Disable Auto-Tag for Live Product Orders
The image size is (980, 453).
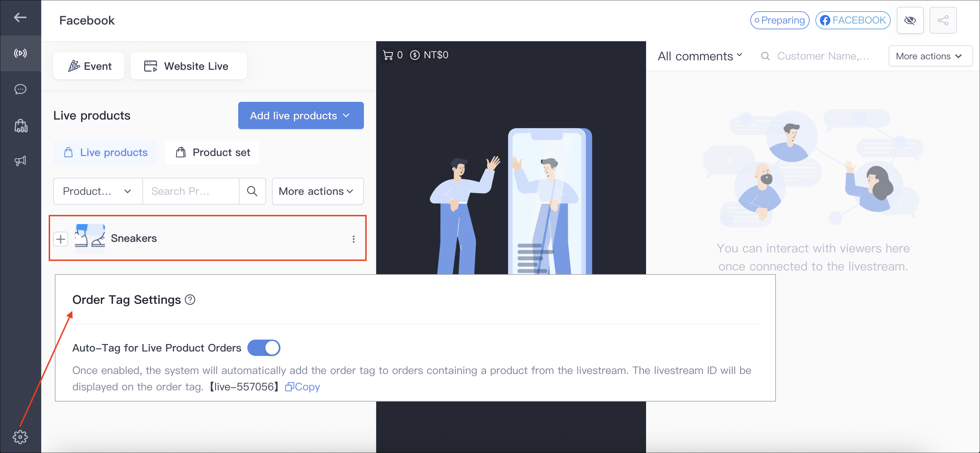click(264, 348)
